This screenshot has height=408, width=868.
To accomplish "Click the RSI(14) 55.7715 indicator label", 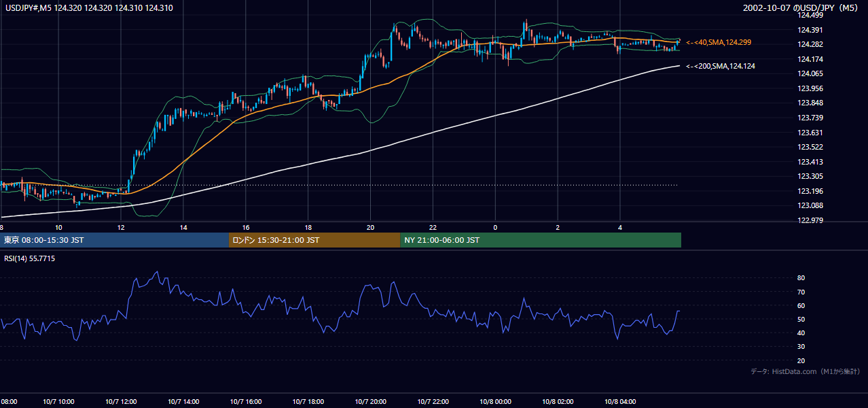I will [29, 258].
